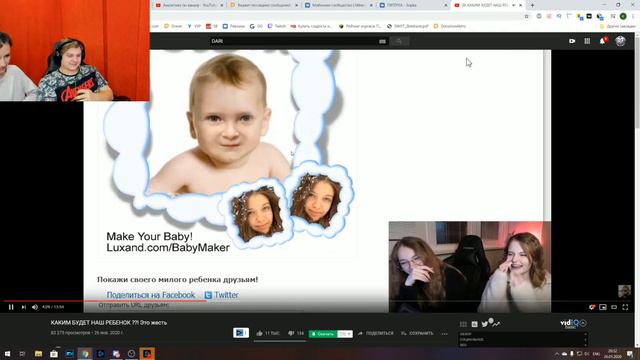640x360 pixels.
Task: Click the vidIQ trend chart icon
Action: pos(496,324)
